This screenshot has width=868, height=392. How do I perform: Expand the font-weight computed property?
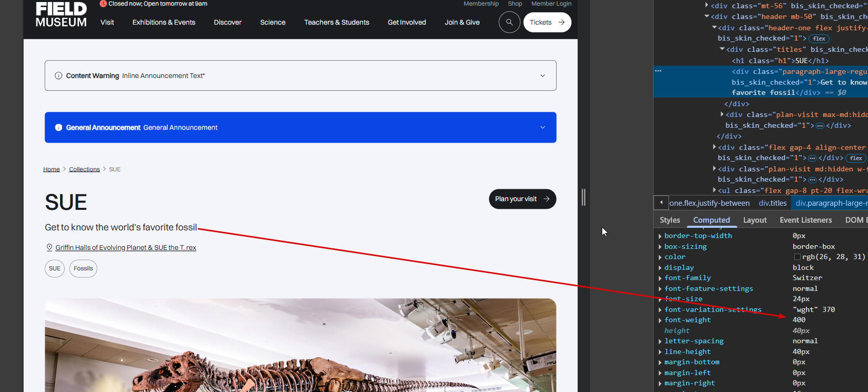pos(660,320)
